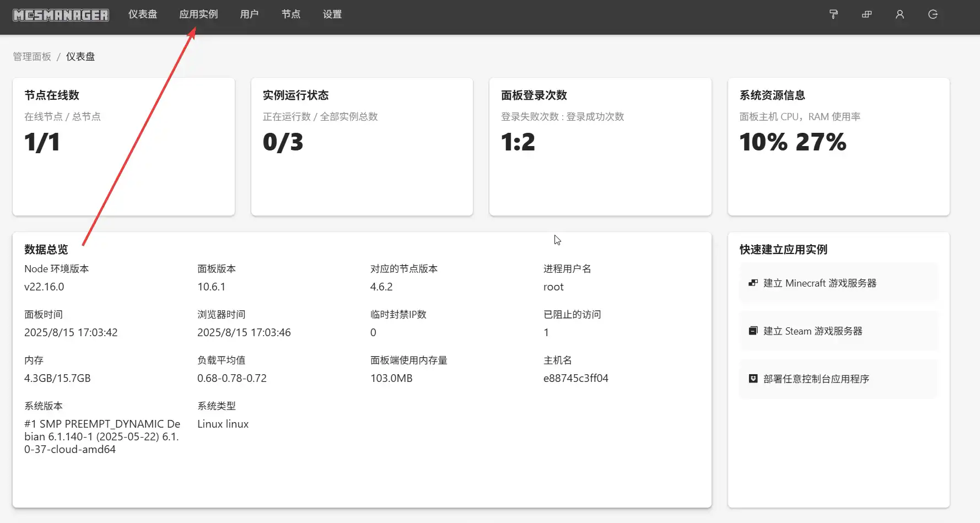Viewport: 980px width, 523px height.
Task: Click the 仪表盘 breadcrumb item
Action: click(80, 57)
